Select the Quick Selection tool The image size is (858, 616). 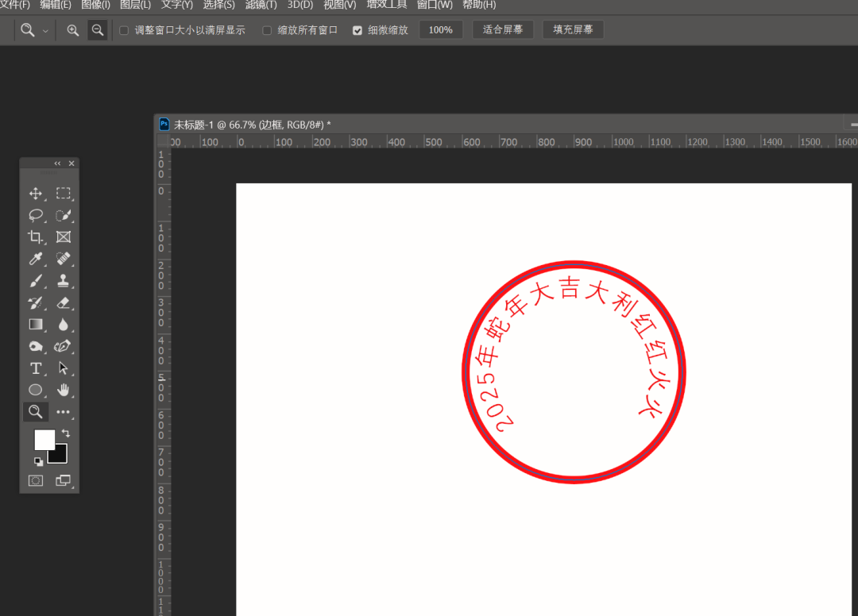click(x=64, y=215)
